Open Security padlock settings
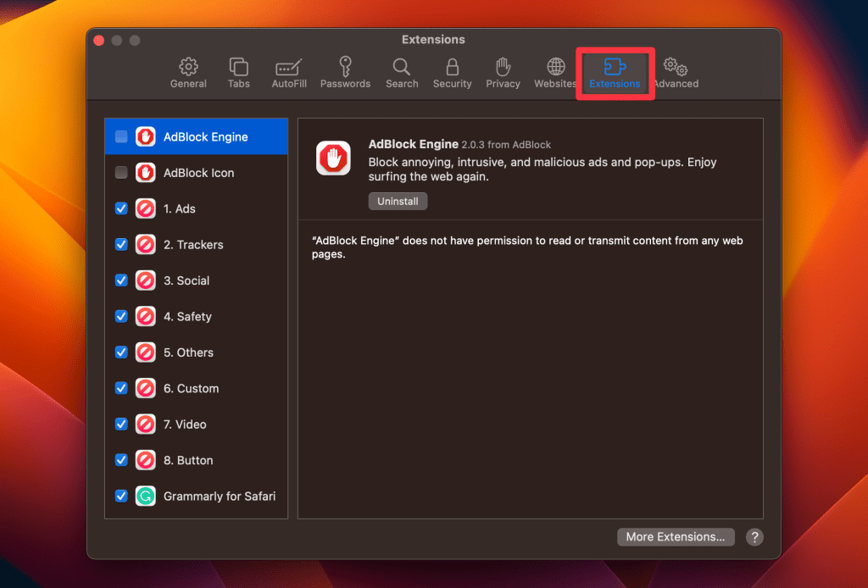This screenshot has height=588, width=868. pos(452,73)
